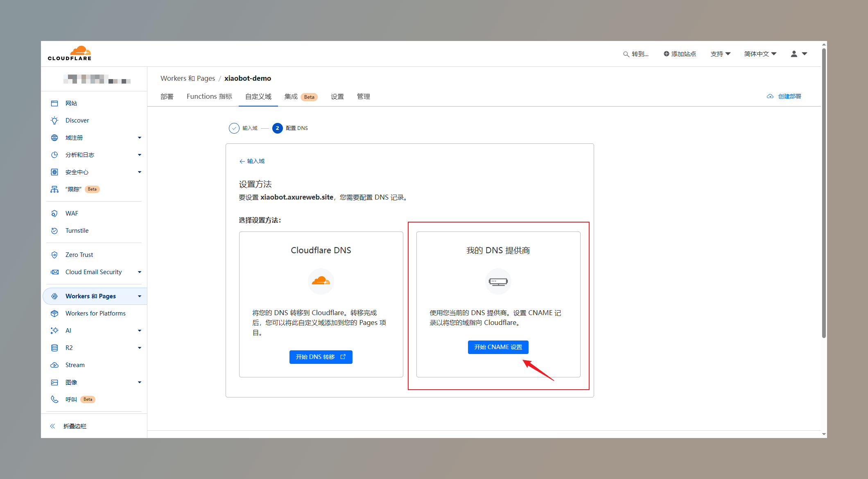Click the WAF sidebar icon
The height and width of the screenshot is (479, 868).
point(55,213)
